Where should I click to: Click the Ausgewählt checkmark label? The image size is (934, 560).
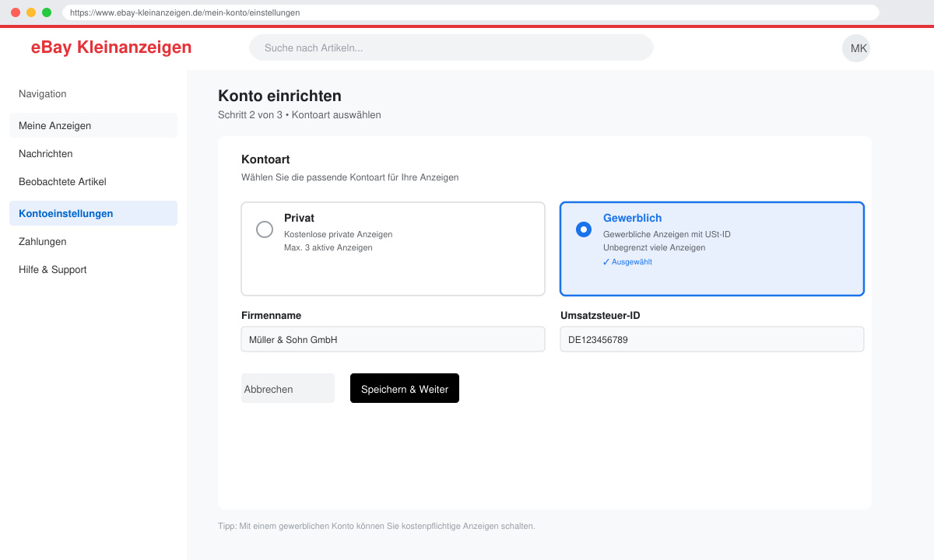pos(627,262)
